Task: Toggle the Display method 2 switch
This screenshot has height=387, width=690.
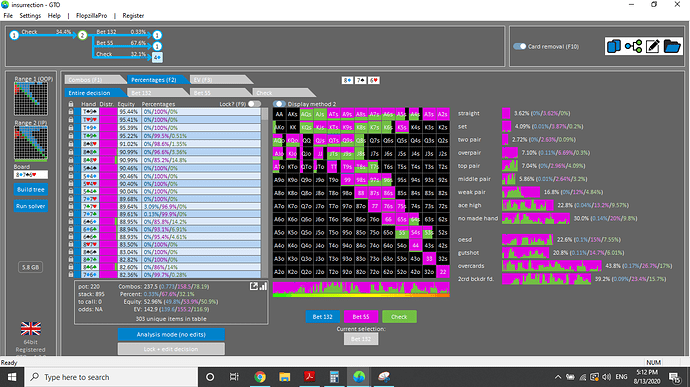Action: click(x=279, y=104)
